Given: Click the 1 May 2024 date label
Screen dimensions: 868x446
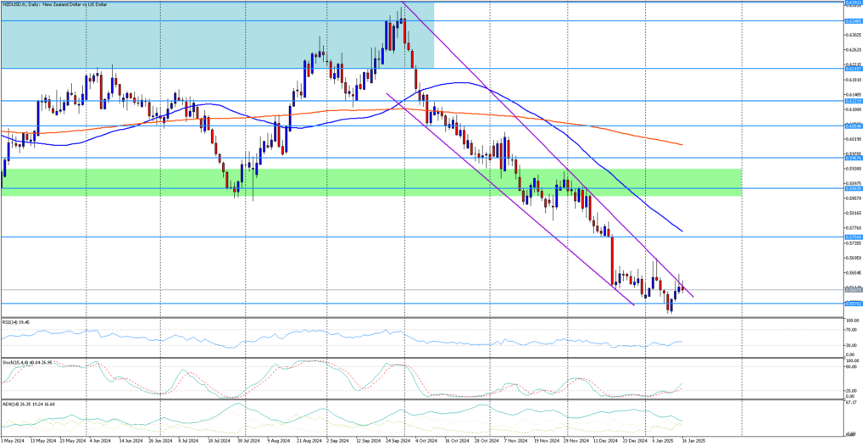Looking at the screenshot, I should [x=12, y=442].
